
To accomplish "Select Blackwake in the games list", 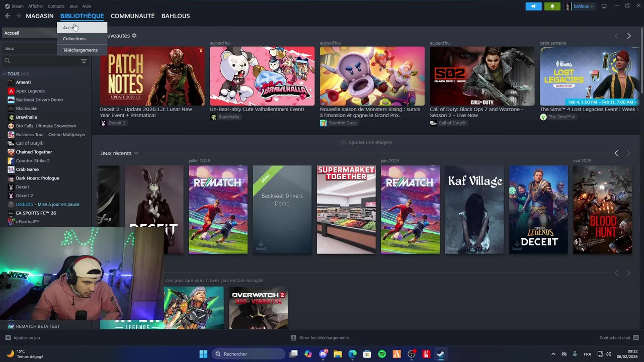I will point(27,109).
